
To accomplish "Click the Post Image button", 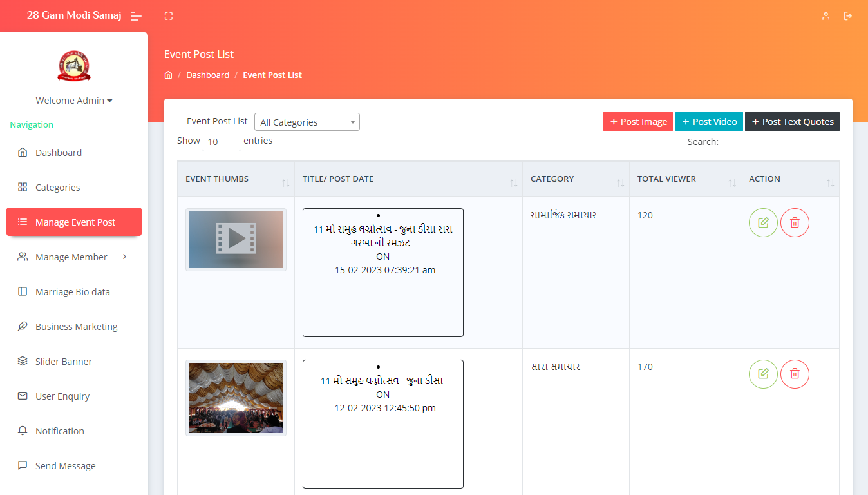I will point(637,122).
